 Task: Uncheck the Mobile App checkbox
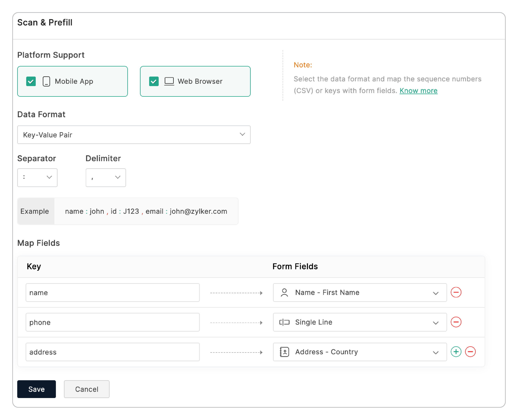point(31,81)
